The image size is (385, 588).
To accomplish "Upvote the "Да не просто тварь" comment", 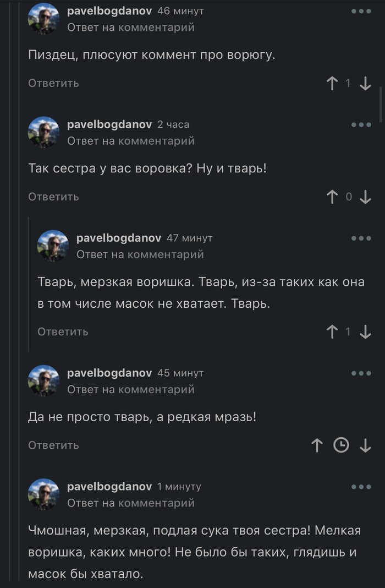I will pyautogui.click(x=316, y=445).
